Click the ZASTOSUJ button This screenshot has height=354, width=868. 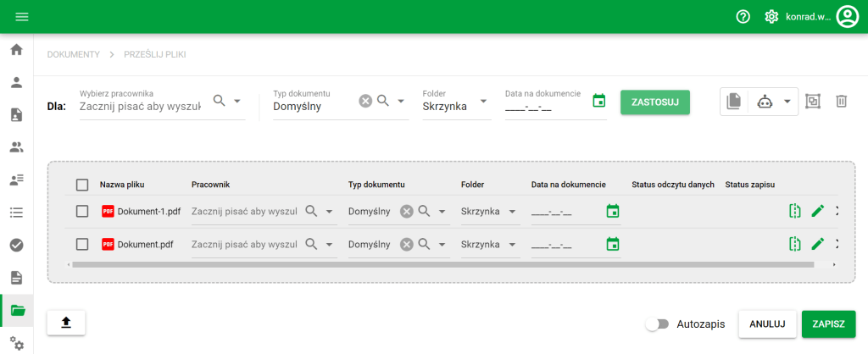pyautogui.click(x=654, y=102)
